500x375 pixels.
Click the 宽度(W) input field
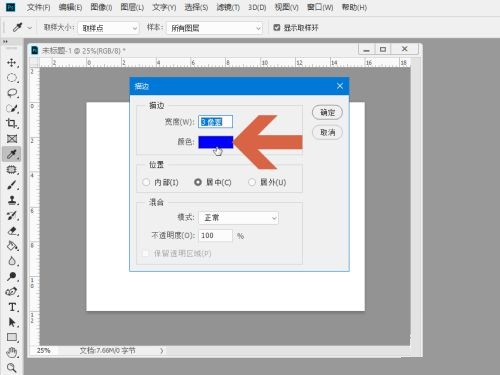(x=215, y=122)
